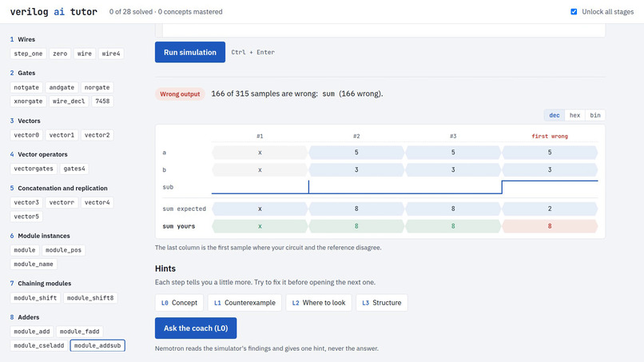The height and width of the screenshot is (362, 644).
Task: Open the wire4 problem
Action: click(111, 54)
